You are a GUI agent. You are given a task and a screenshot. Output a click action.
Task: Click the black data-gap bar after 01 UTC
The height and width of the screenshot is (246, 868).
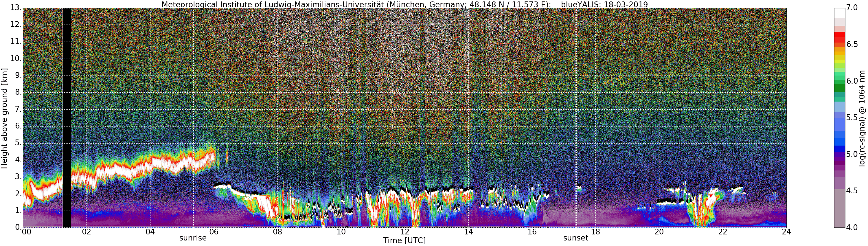click(67, 118)
